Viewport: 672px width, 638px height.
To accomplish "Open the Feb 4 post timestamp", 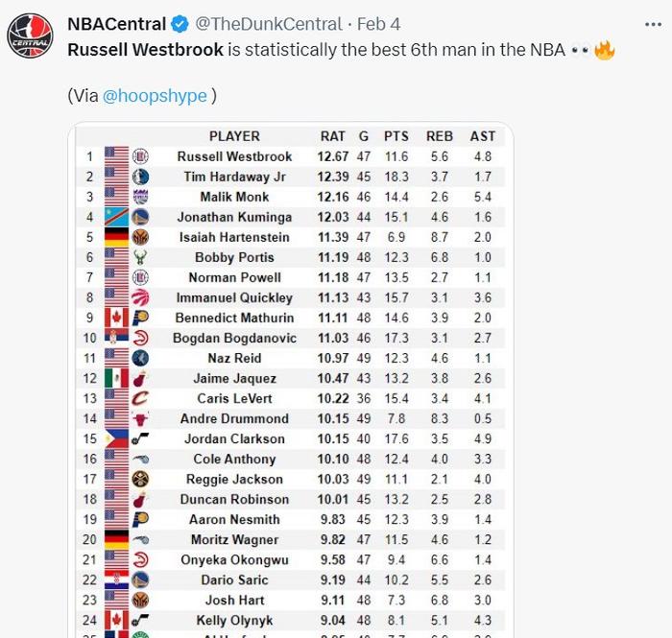I will [x=378, y=24].
